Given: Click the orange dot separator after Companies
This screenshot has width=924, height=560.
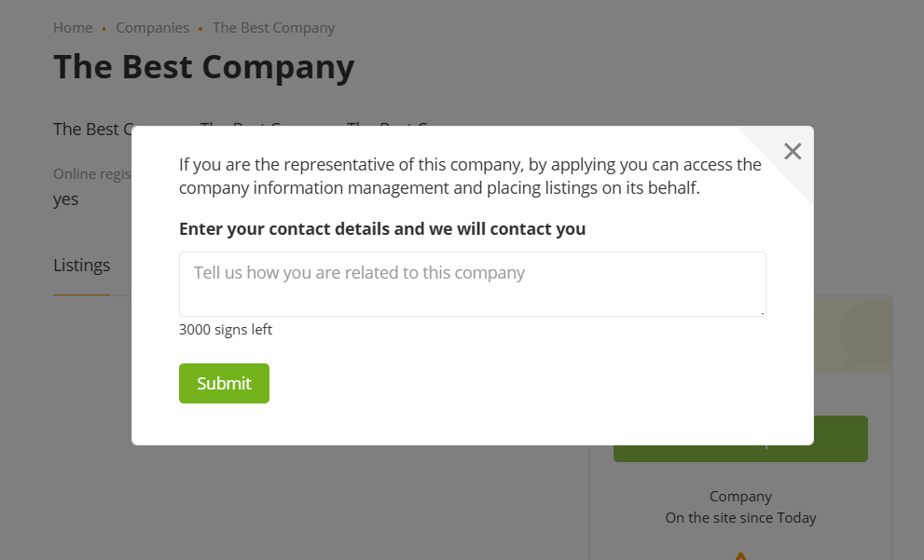Looking at the screenshot, I should point(200,29).
